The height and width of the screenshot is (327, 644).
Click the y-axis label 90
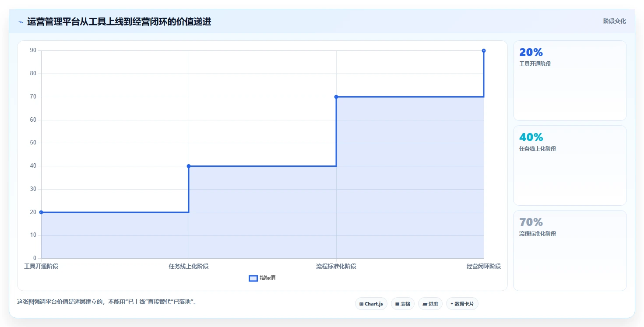(x=33, y=50)
